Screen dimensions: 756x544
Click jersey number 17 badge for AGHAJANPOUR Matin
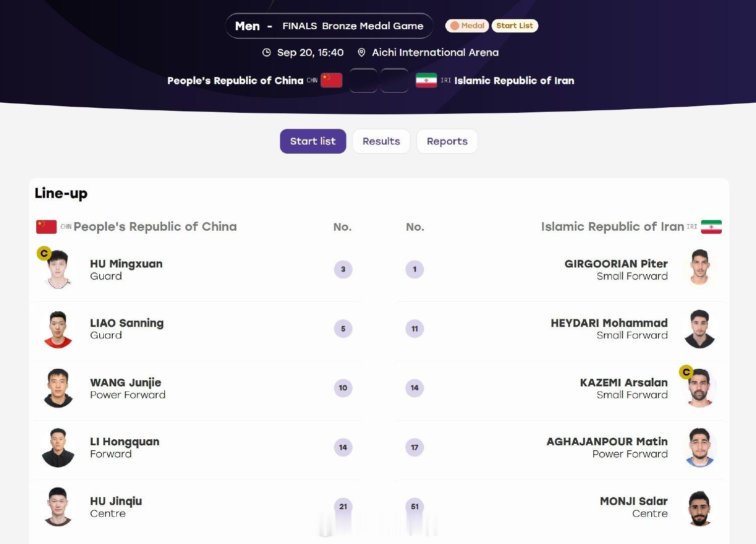(x=415, y=447)
